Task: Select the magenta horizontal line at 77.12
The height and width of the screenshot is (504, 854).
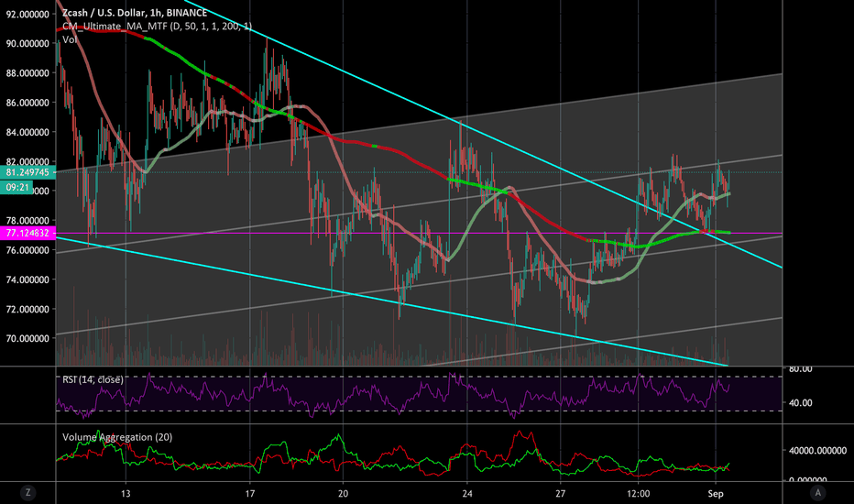Action: pyautogui.click(x=419, y=233)
